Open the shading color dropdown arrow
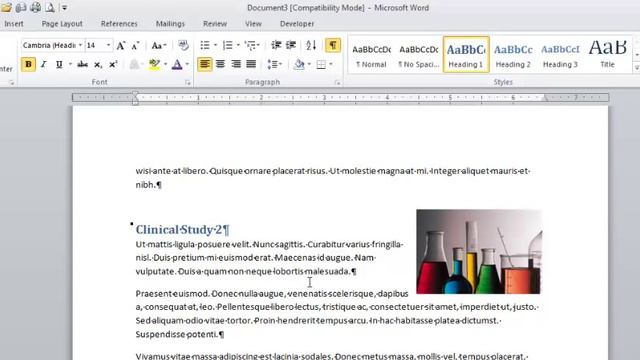Screen dimensions: 640x360 tap(309, 64)
